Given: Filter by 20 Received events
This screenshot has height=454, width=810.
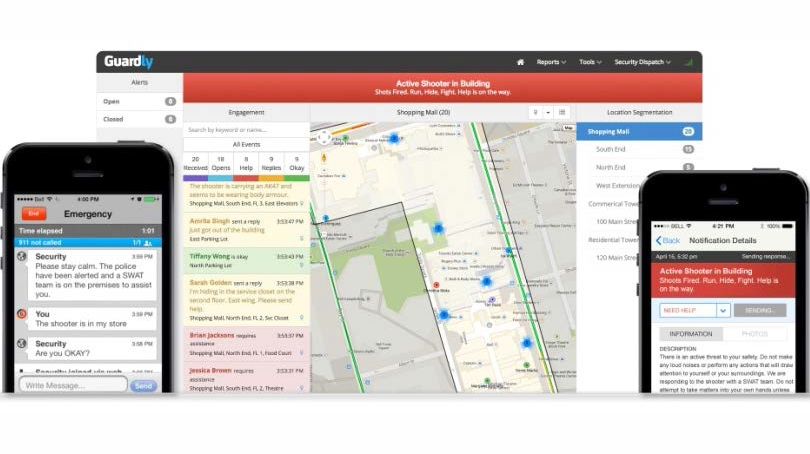Looking at the screenshot, I should click(196, 163).
